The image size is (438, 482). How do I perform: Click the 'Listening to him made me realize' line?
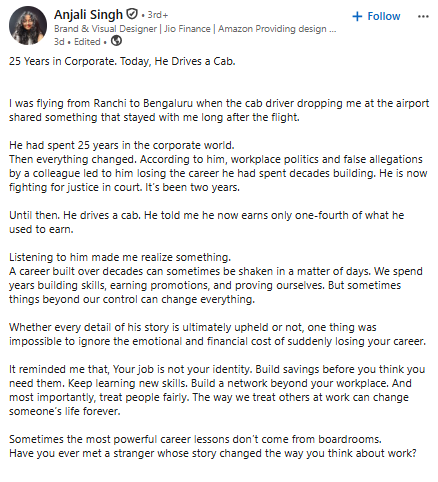pyautogui.click(x=120, y=257)
